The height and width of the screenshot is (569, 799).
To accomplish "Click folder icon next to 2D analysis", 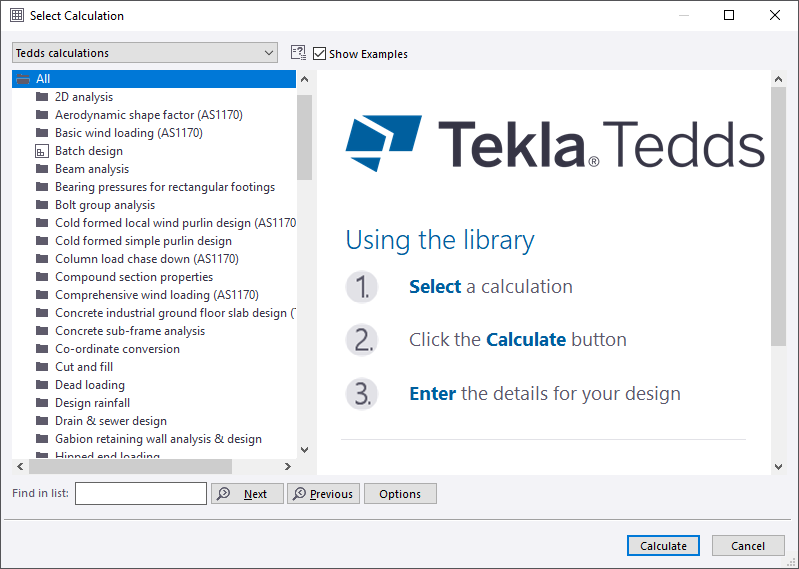I will pyautogui.click(x=42, y=97).
